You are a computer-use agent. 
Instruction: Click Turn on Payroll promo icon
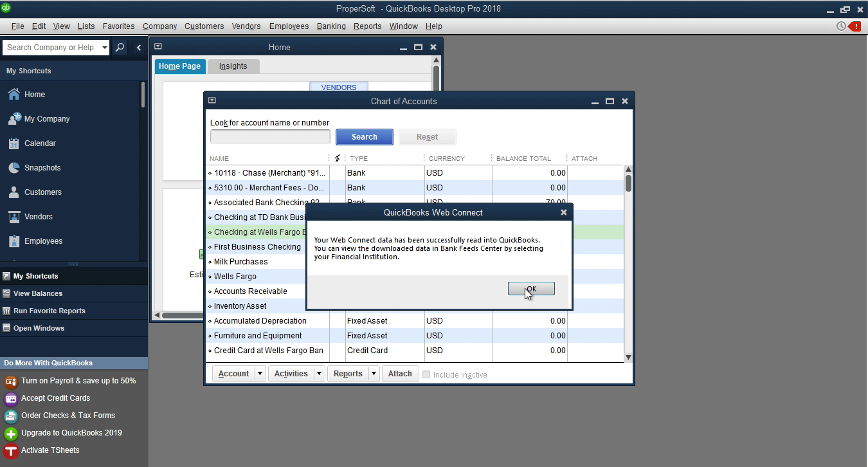(x=10, y=381)
